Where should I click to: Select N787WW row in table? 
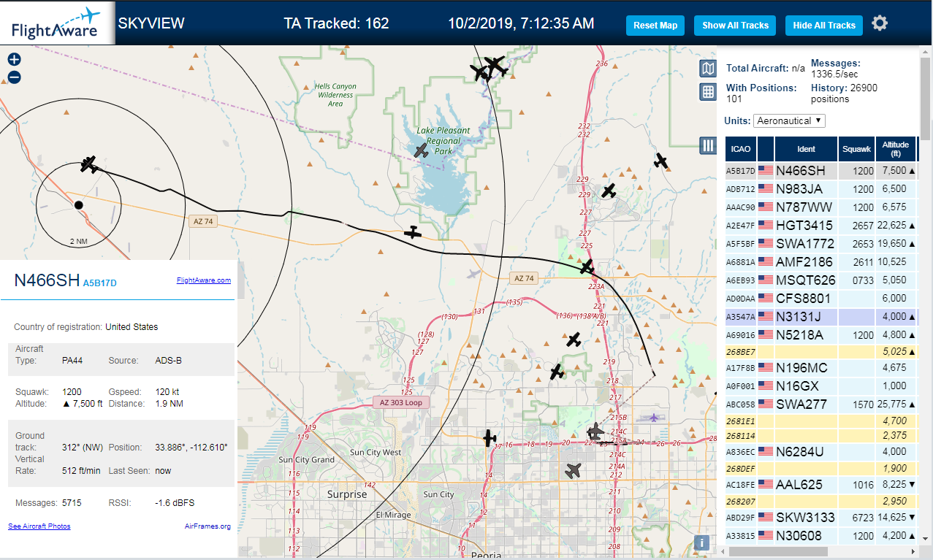click(821, 207)
